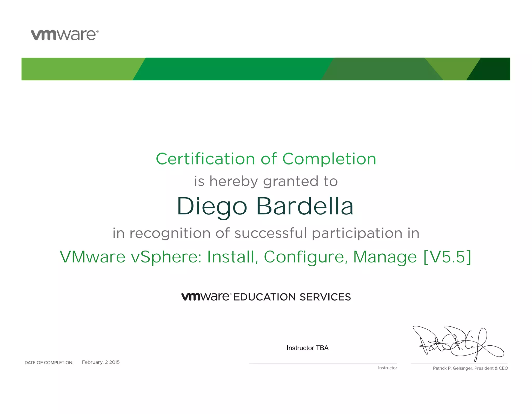Click the 'in recognition of successful participation' line

pos(266,233)
